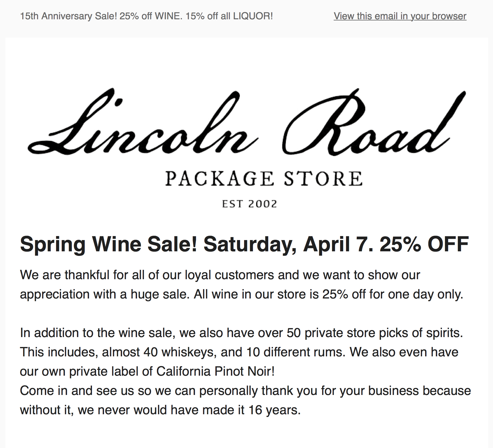Click the word 'Lincoln' in the logo

(143, 122)
